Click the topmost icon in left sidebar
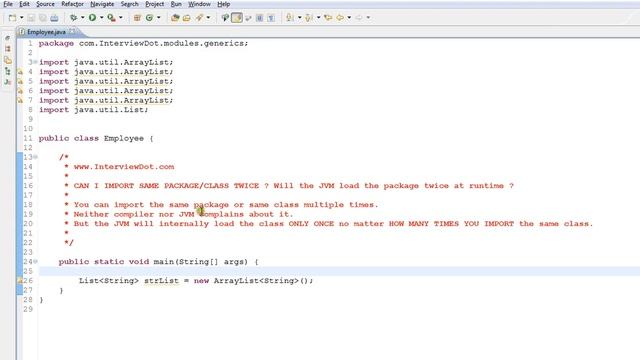The image size is (640, 360). coord(7,38)
